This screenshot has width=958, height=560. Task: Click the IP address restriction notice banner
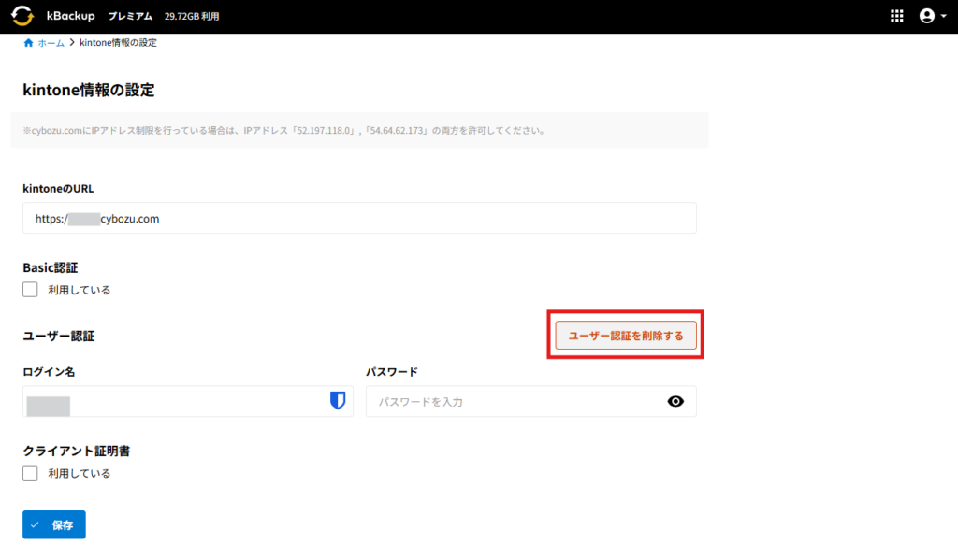point(359,130)
